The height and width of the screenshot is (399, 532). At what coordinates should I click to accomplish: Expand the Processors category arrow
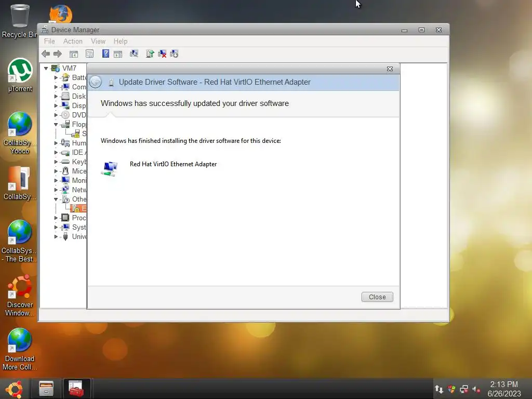click(x=56, y=218)
